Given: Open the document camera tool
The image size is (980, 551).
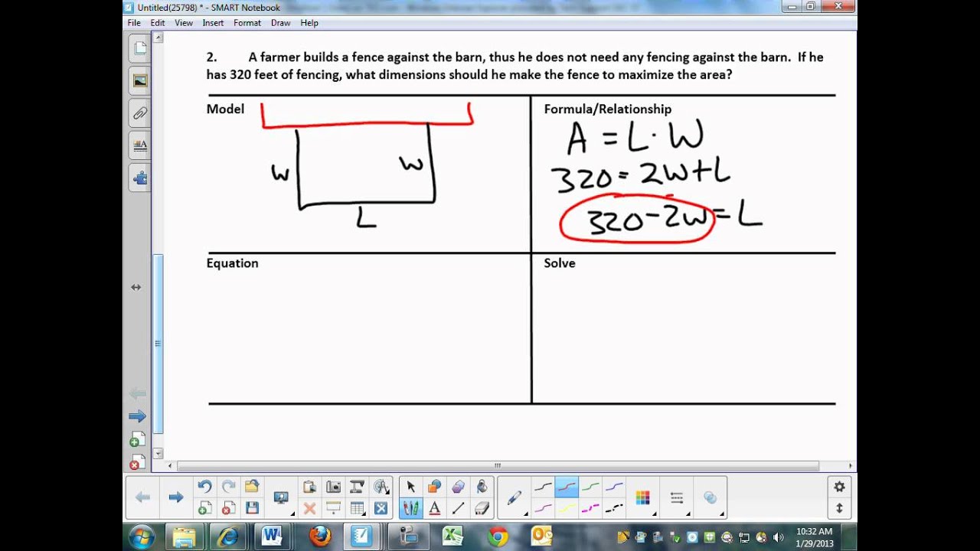Looking at the screenshot, I should [x=357, y=487].
